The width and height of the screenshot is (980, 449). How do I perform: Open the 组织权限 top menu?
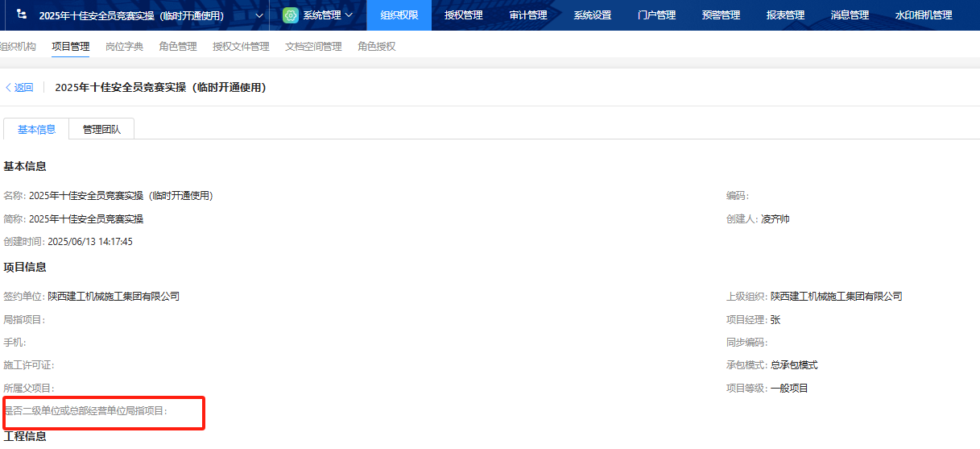click(399, 15)
